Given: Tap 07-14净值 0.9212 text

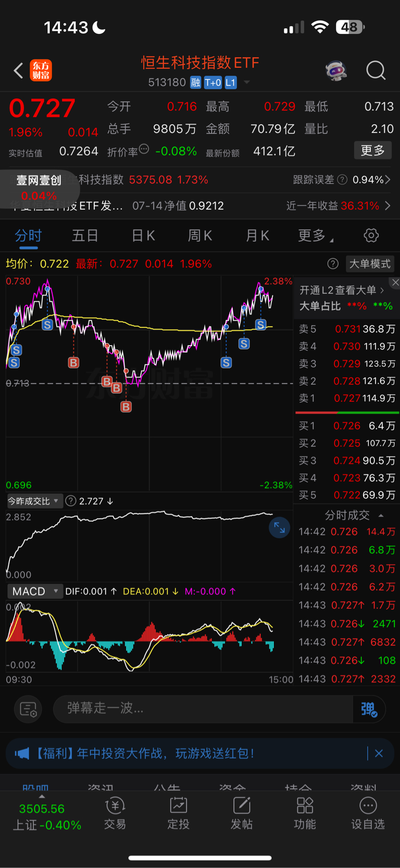Looking at the screenshot, I should (178, 206).
